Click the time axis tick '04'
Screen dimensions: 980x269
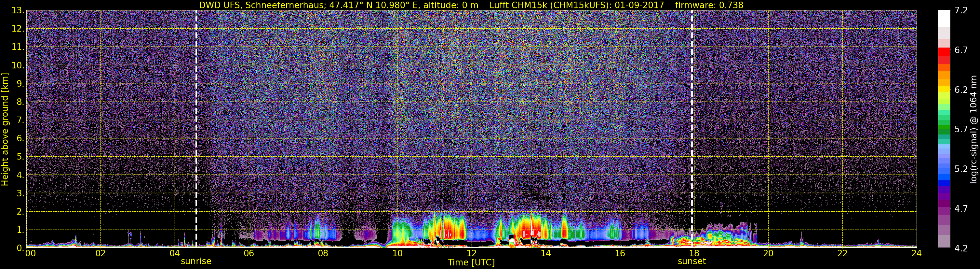[x=175, y=254]
